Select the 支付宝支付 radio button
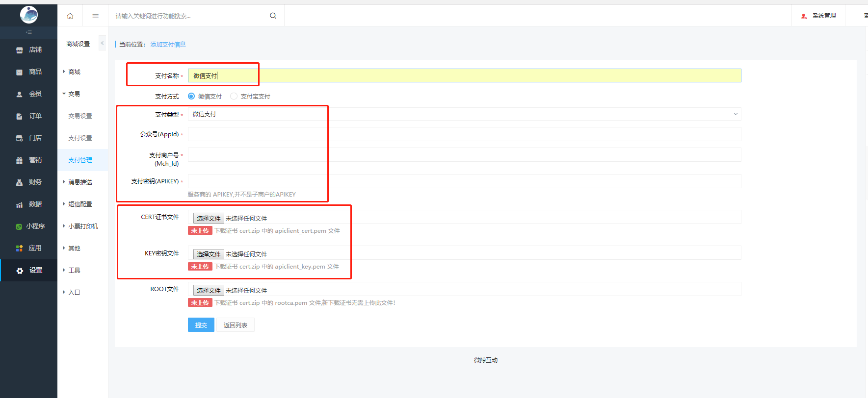This screenshot has width=868, height=398. tap(234, 97)
